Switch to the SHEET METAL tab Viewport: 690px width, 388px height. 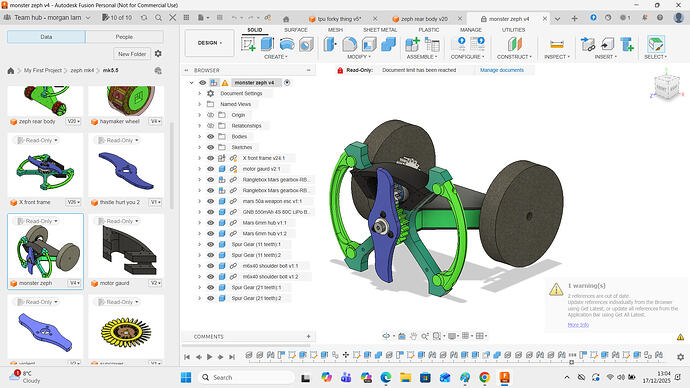coord(380,29)
